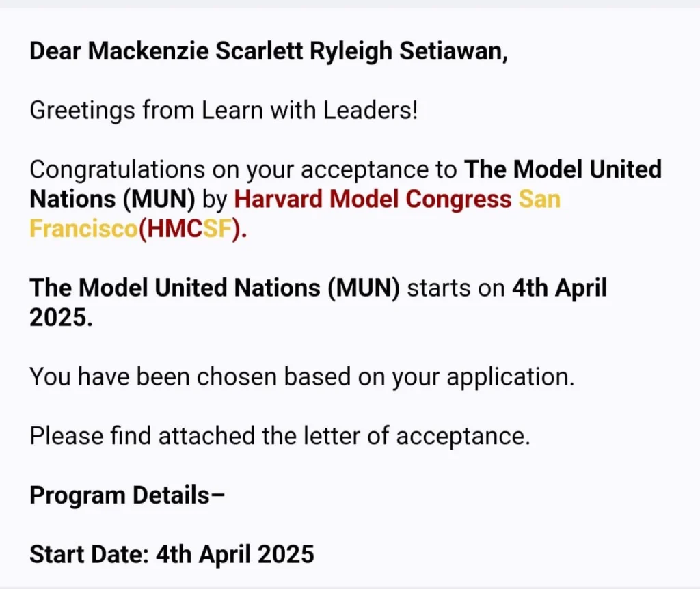Click bold "4th April" after "starts on"
The width and height of the screenshot is (700, 589).
click(560, 288)
